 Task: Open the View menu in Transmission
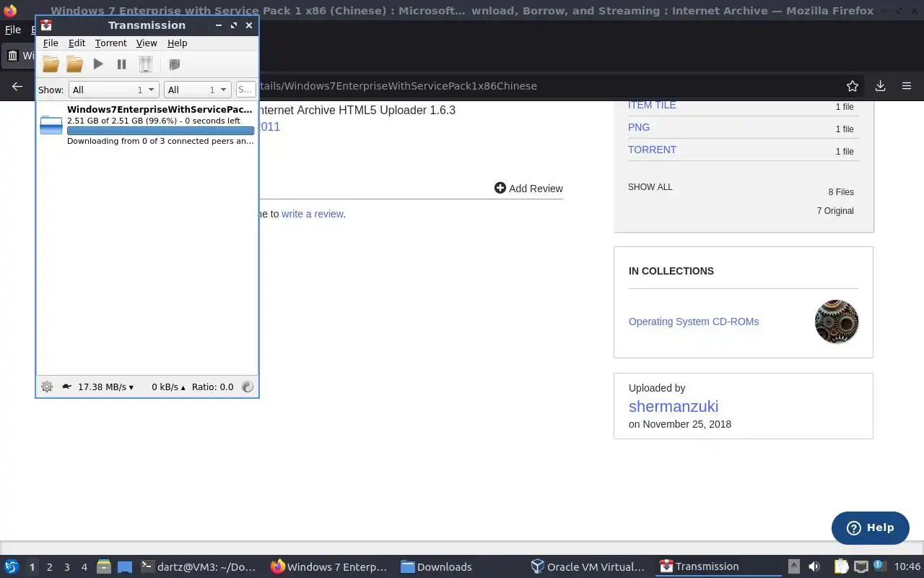pos(147,43)
